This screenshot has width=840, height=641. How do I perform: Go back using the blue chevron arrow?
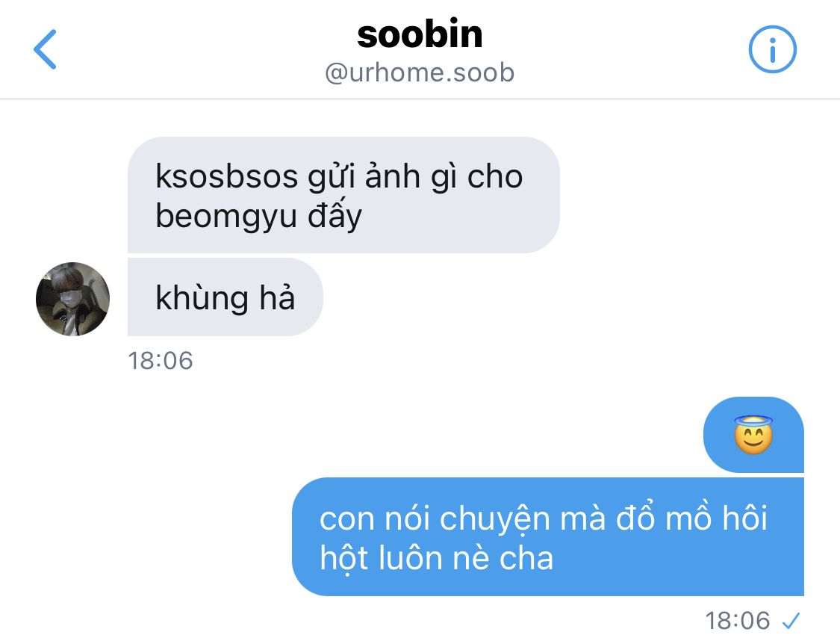click(x=45, y=49)
